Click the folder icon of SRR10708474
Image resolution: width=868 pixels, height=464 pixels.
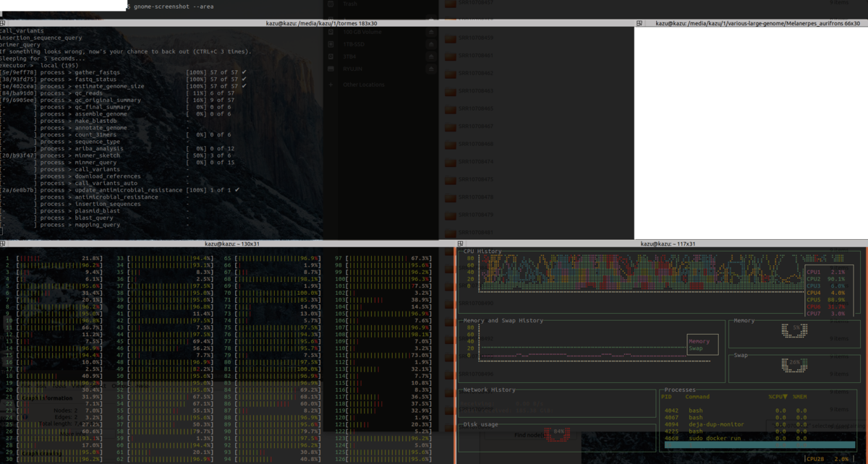point(450,162)
